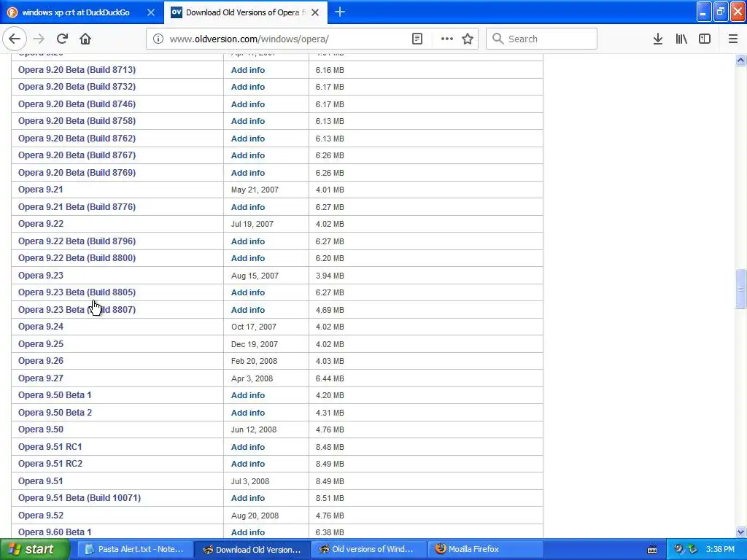Open Opera 9.20 Beta (Build 8767) link
This screenshot has height=560, width=747.
pos(77,155)
